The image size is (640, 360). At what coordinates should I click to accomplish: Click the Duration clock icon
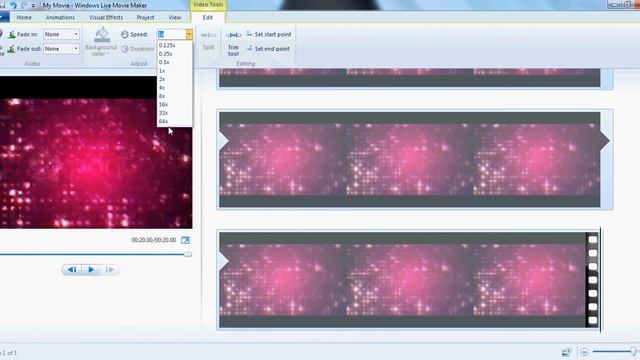pyautogui.click(x=125, y=49)
